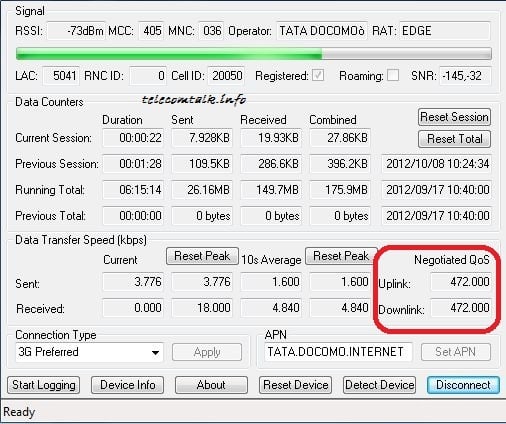Click the MNC value 036
Viewport: 506px width, 424px height.
(x=212, y=31)
